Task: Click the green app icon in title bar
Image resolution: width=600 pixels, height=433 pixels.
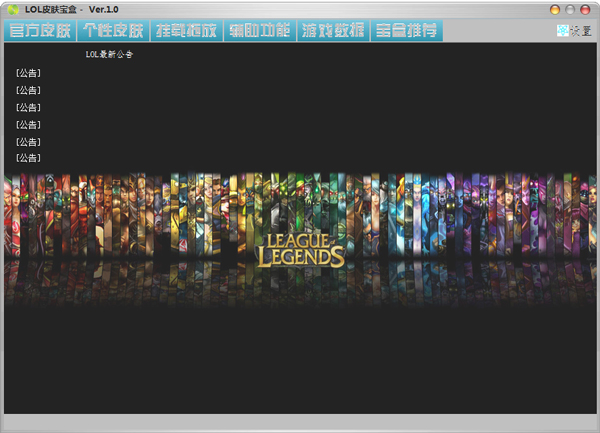Action: pos(13,10)
